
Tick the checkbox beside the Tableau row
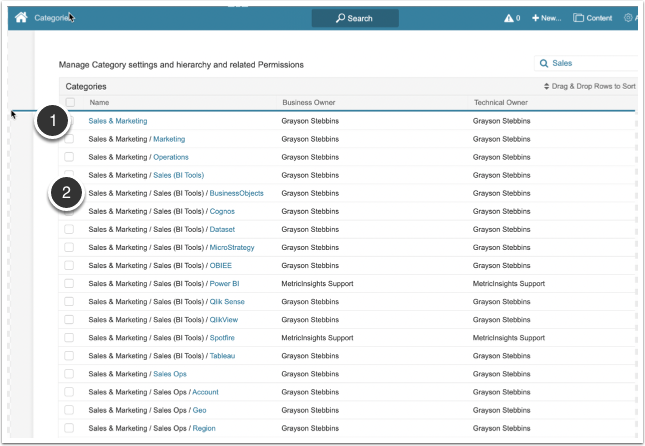[69, 355]
